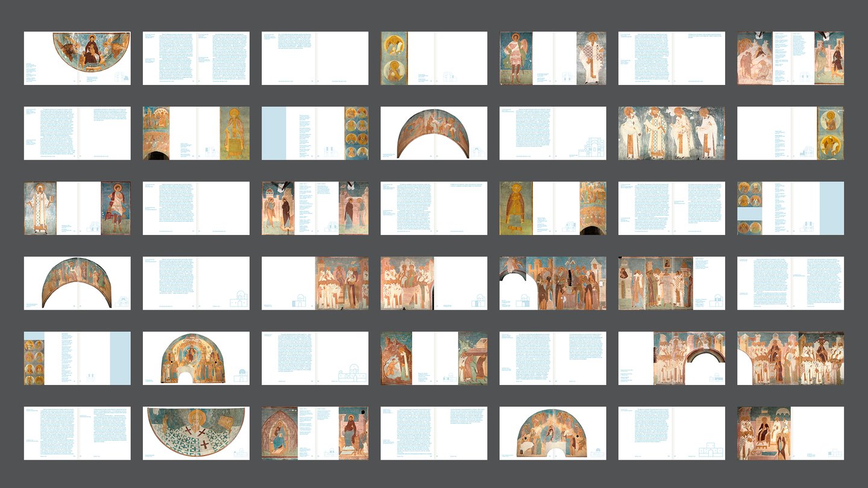Viewport: 868px width, 488px height.
Task: Open the fresco spread showing a small framed icon
Action: [x=672, y=283]
